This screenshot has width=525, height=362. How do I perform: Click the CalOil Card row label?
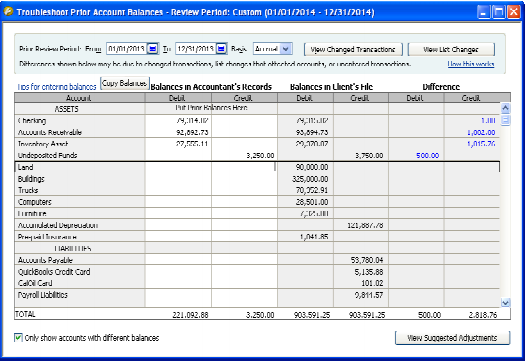pyautogui.click(x=35, y=283)
